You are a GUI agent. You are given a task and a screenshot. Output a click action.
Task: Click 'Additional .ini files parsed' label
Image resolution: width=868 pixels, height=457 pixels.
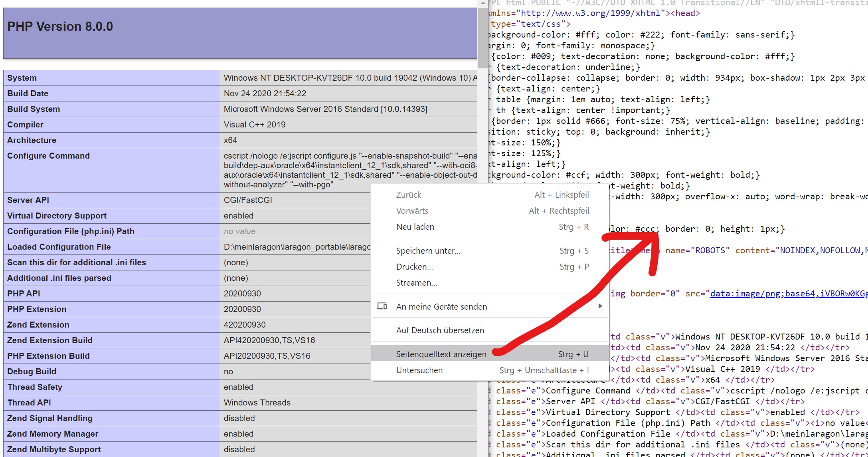(x=59, y=278)
